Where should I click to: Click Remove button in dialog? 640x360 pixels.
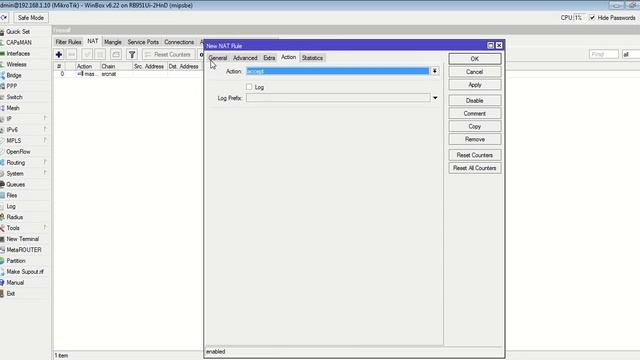tap(475, 140)
